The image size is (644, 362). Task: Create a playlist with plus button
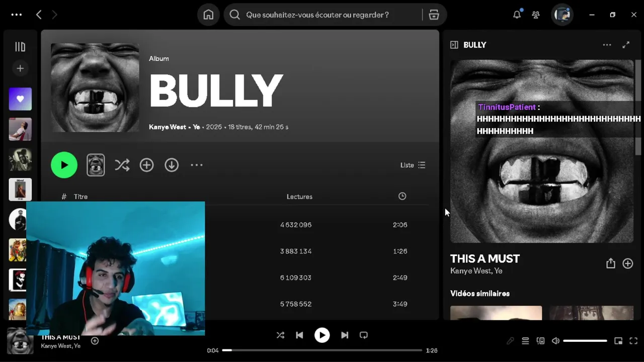[20, 68]
